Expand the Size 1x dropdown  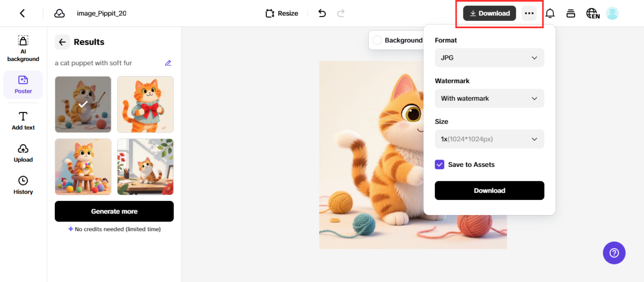489,139
